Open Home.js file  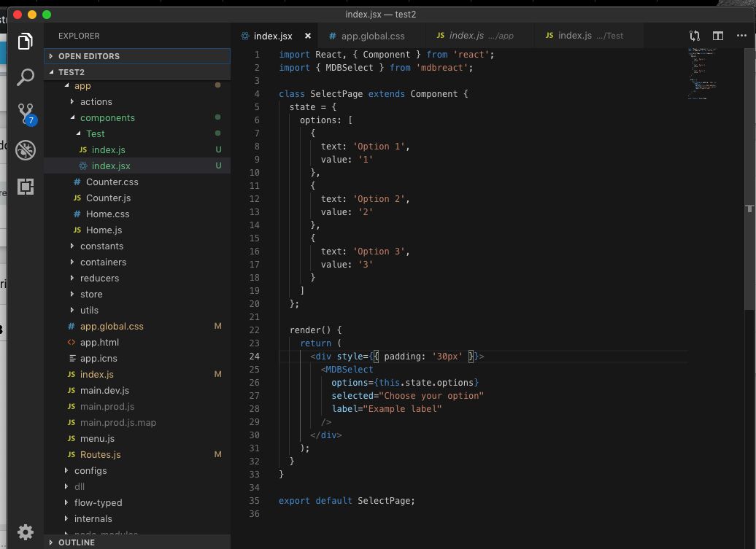137,230
